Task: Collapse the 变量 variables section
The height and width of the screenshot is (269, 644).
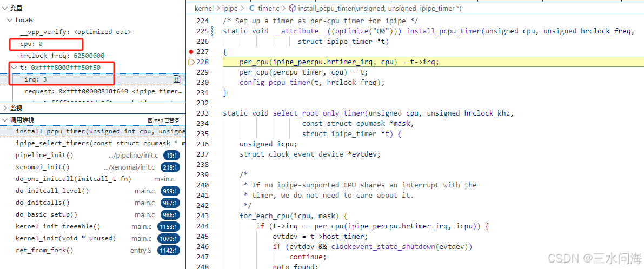Action: pyautogui.click(x=5, y=8)
